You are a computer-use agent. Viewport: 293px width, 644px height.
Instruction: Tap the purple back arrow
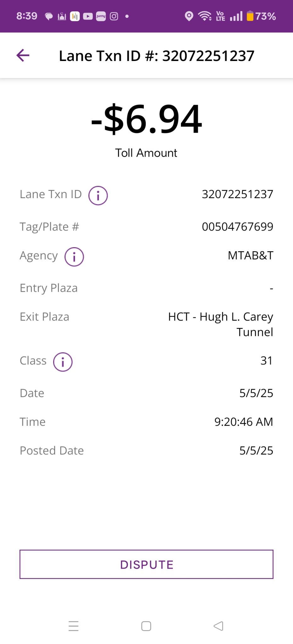pos(23,55)
